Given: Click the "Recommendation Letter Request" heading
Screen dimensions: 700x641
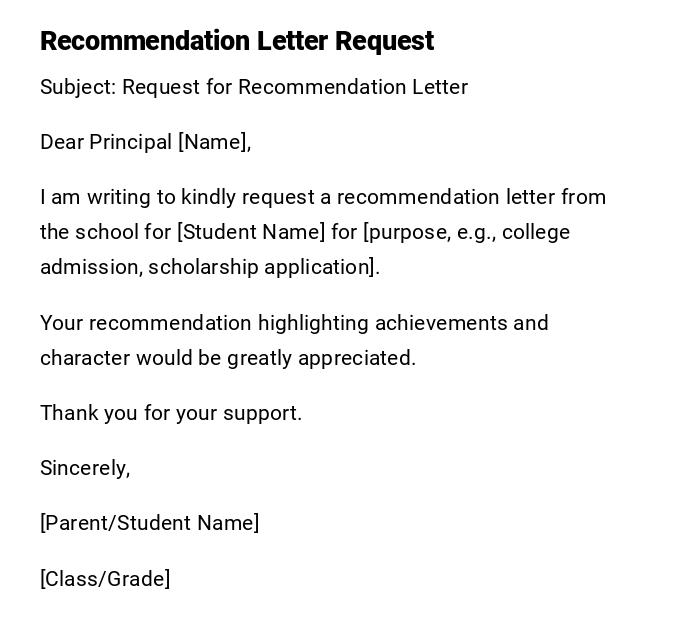Looking at the screenshot, I should click(237, 41).
